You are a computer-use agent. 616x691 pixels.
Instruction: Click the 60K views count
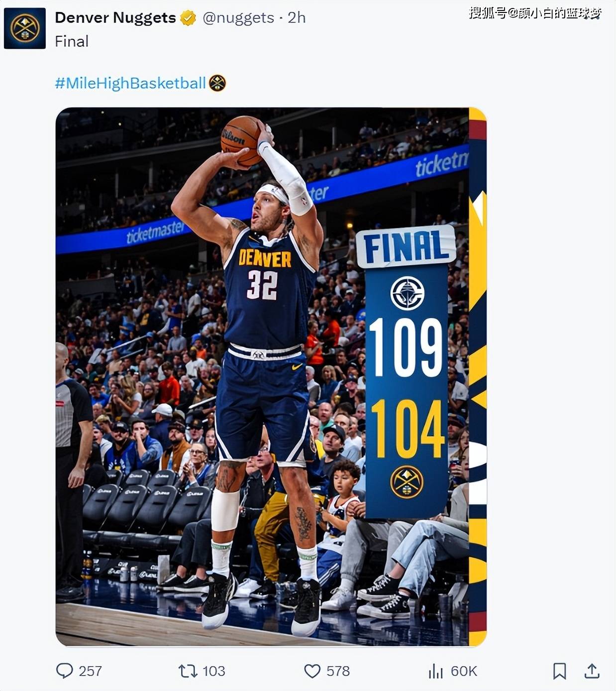[x=464, y=671]
